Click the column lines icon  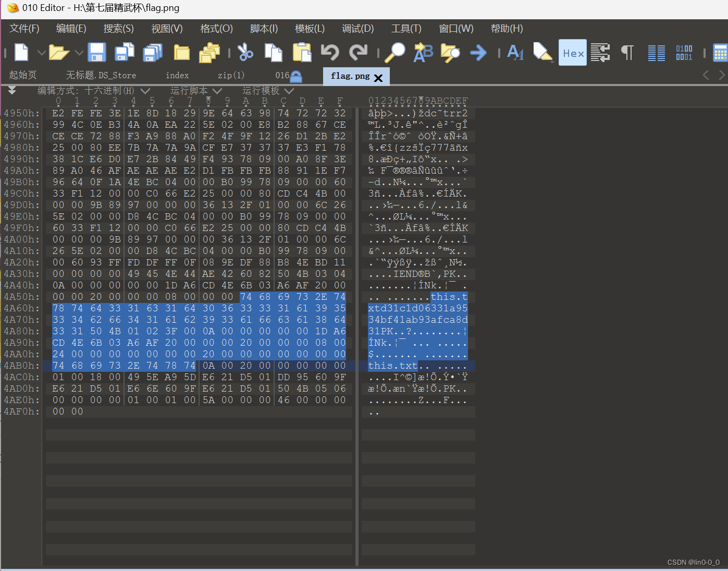pos(656,53)
